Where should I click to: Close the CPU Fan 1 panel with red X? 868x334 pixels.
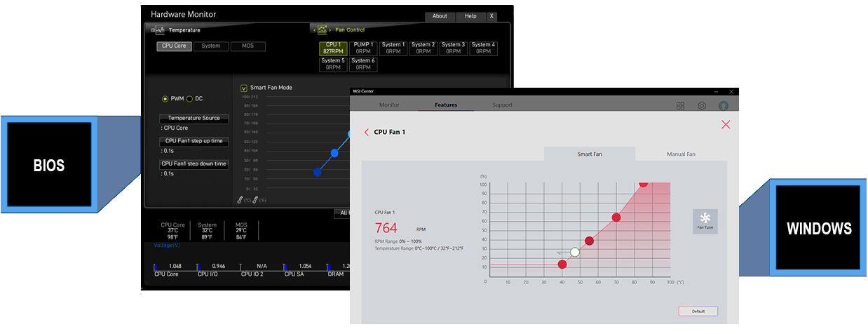pos(726,124)
